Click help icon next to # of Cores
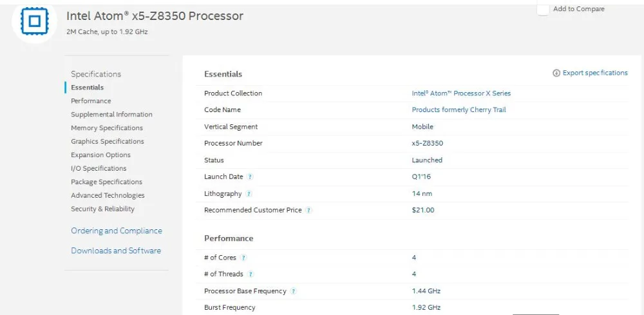The width and height of the screenshot is (644, 315). (x=243, y=258)
